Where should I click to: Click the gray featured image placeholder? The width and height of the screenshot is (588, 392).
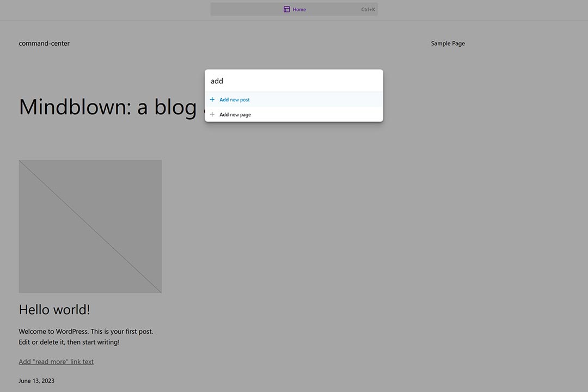point(90,226)
